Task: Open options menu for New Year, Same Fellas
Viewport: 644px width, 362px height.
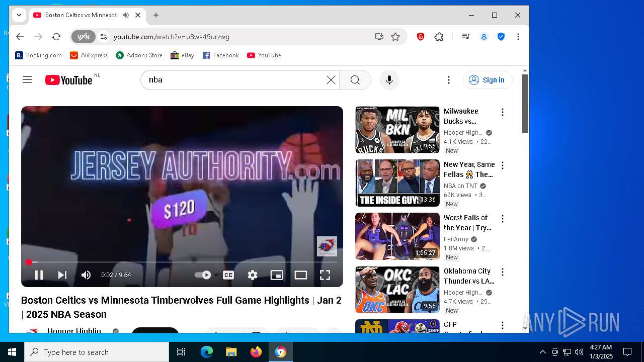Action: coord(502,165)
